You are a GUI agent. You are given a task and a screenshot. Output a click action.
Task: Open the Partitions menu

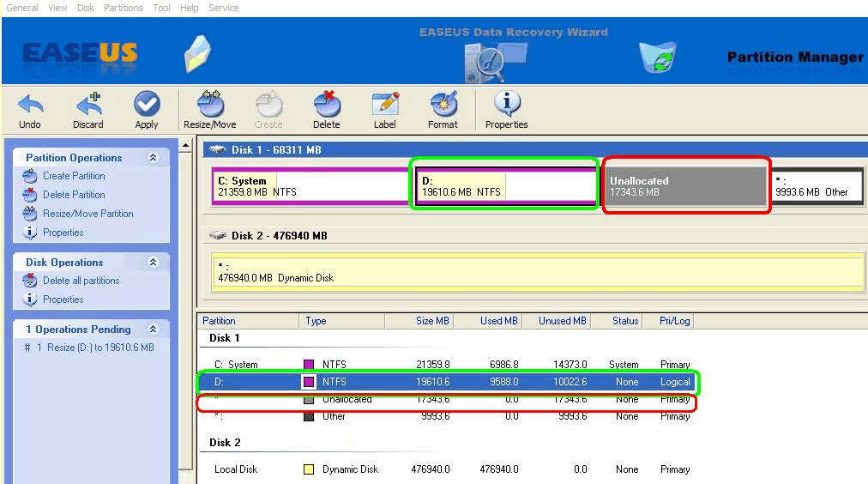(123, 8)
